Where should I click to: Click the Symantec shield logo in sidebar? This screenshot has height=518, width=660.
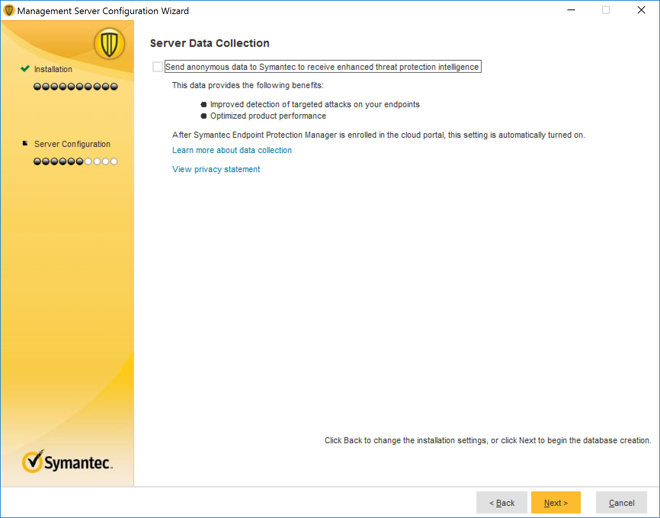[x=109, y=44]
